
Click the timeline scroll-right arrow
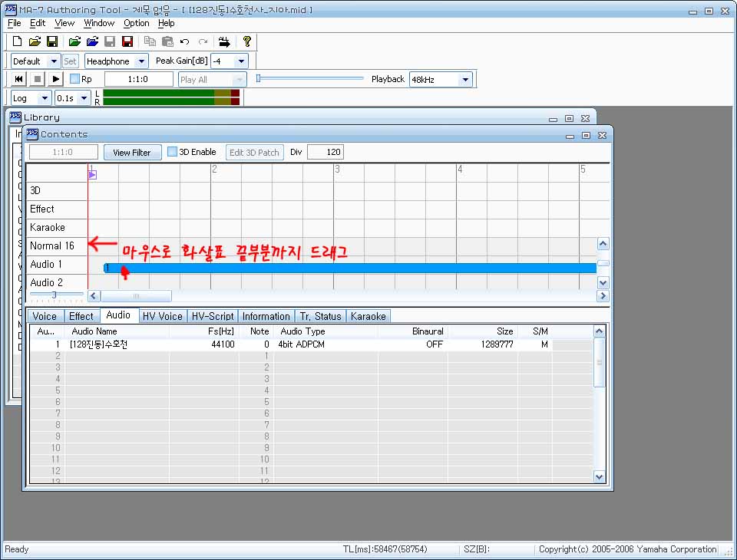603,296
